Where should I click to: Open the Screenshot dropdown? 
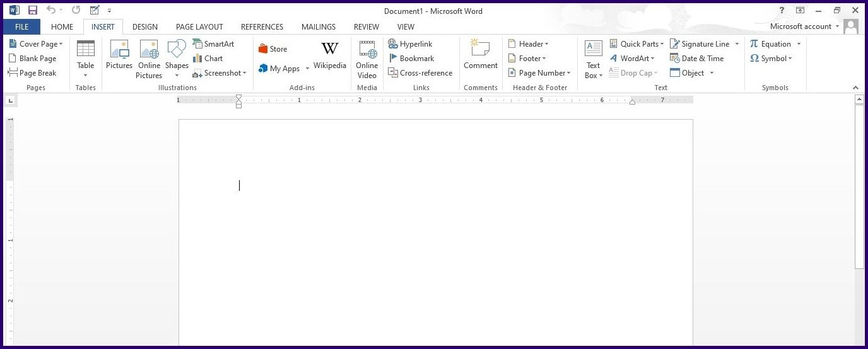coord(220,73)
